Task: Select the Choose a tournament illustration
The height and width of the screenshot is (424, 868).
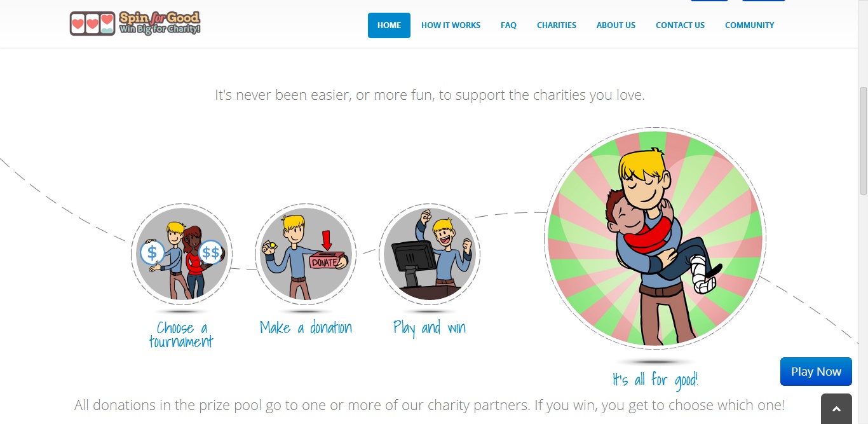Action: 182,254
